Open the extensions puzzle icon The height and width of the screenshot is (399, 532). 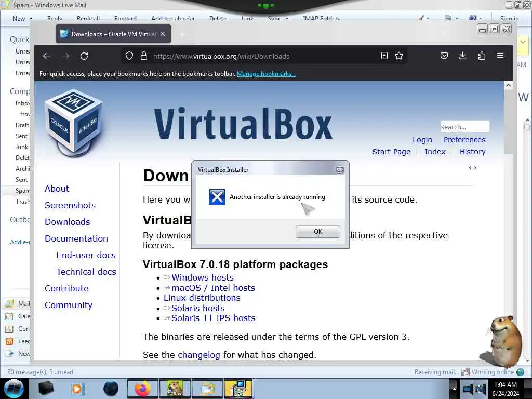click(482, 56)
